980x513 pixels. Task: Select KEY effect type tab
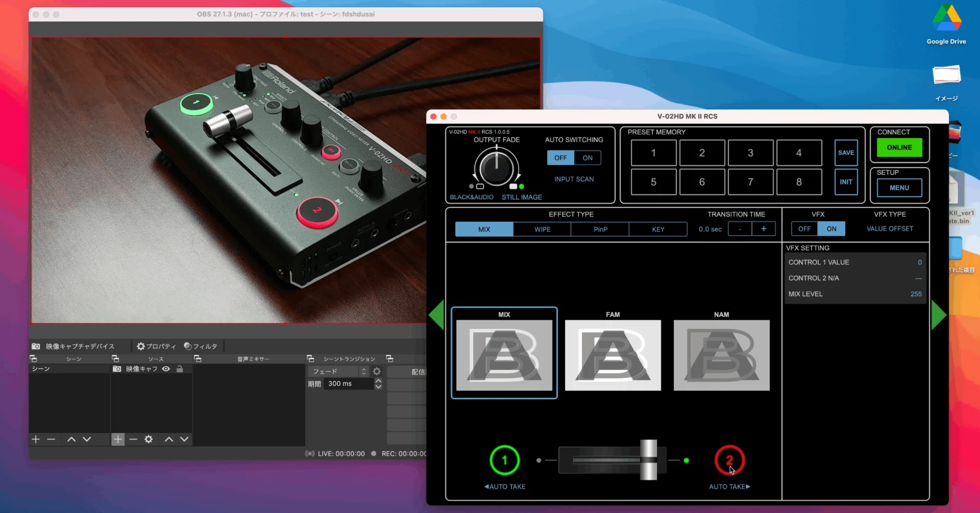pyautogui.click(x=658, y=229)
